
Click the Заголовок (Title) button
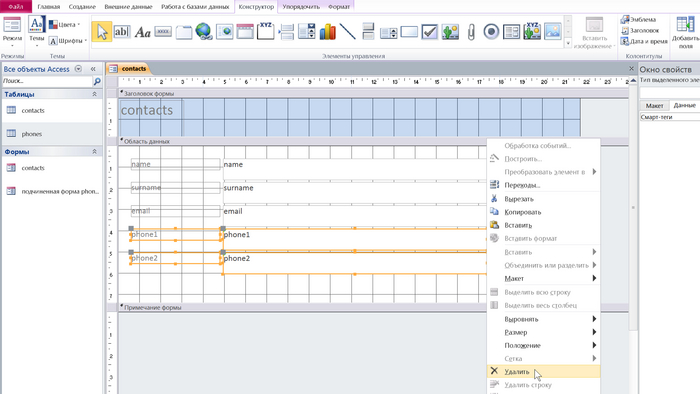click(x=640, y=30)
